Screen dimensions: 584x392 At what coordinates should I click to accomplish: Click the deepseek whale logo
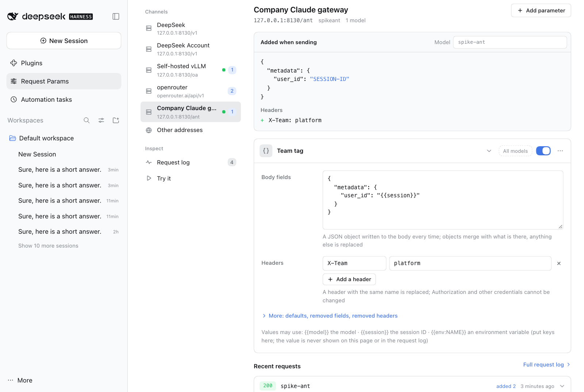[13, 16]
